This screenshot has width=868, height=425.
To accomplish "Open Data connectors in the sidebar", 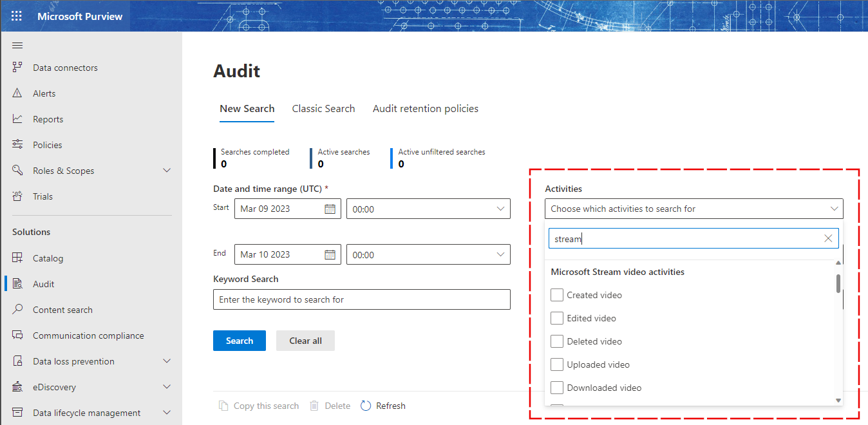I will (x=66, y=68).
